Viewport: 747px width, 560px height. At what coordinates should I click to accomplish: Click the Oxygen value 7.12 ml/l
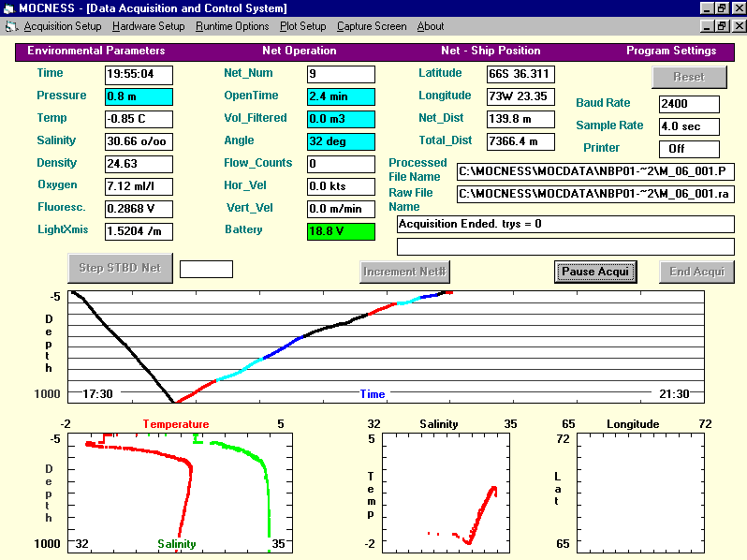point(139,186)
